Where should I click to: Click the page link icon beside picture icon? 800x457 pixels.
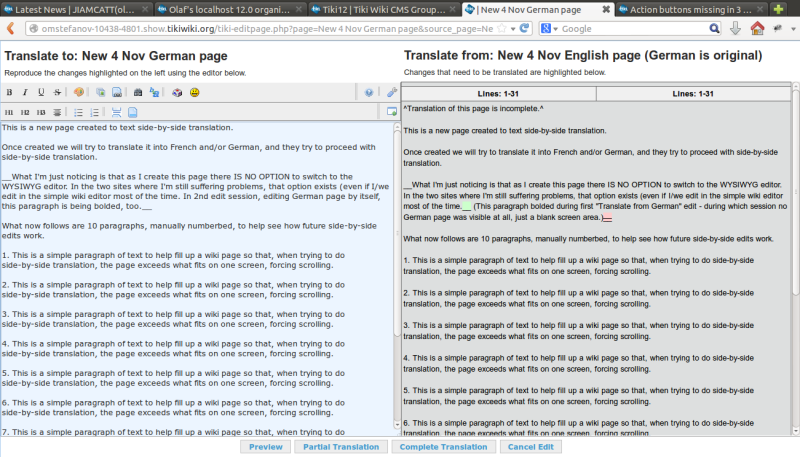[x=117, y=92]
